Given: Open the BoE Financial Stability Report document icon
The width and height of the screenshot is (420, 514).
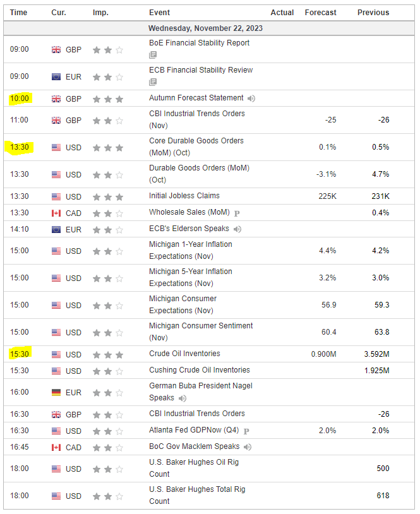Looking at the screenshot, I should tap(153, 55).
